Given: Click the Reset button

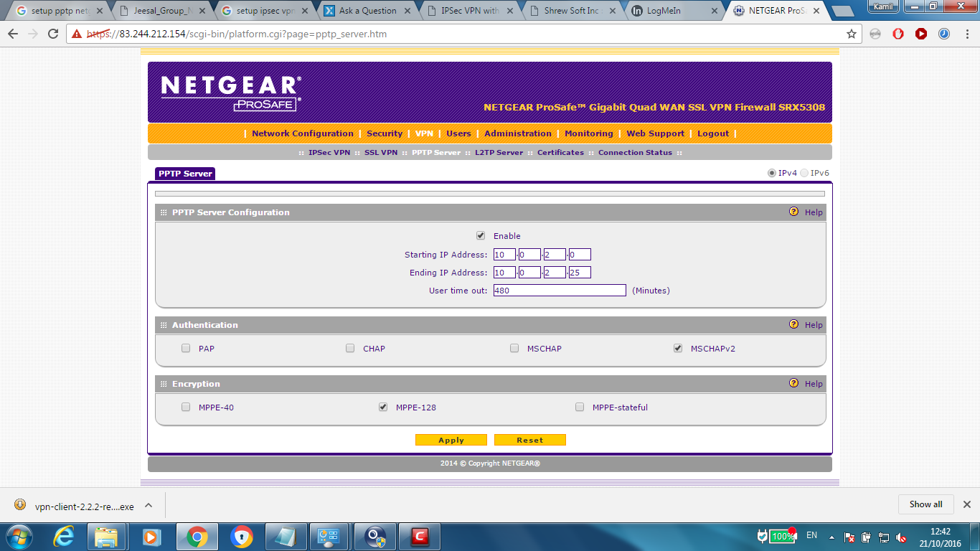Looking at the screenshot, I should coord(530,440).
